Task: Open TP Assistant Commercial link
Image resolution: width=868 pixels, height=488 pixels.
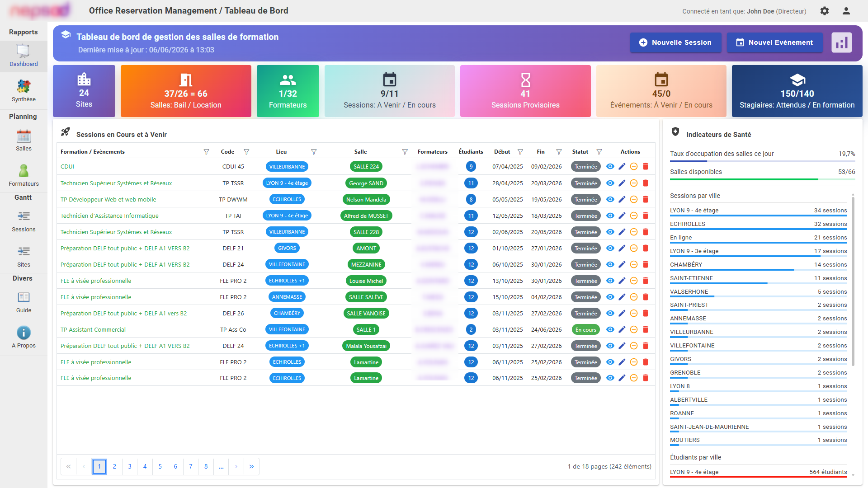Action: pyautogui.click(x=93, y=329)
